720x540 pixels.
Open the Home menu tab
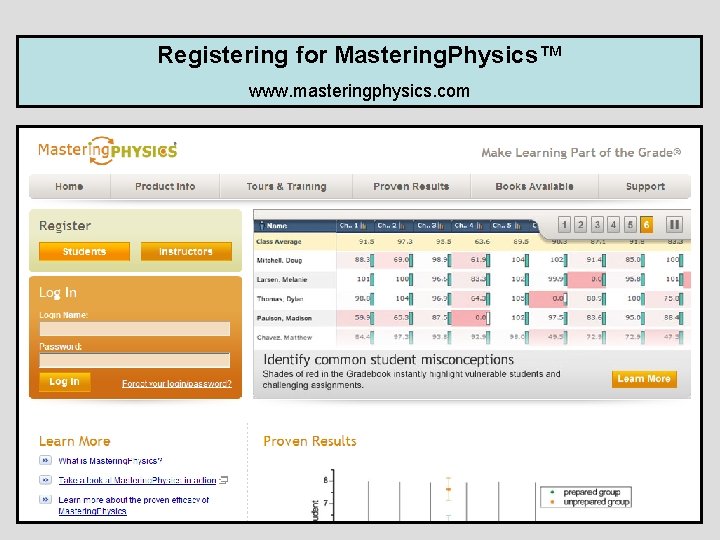point(69,186)
